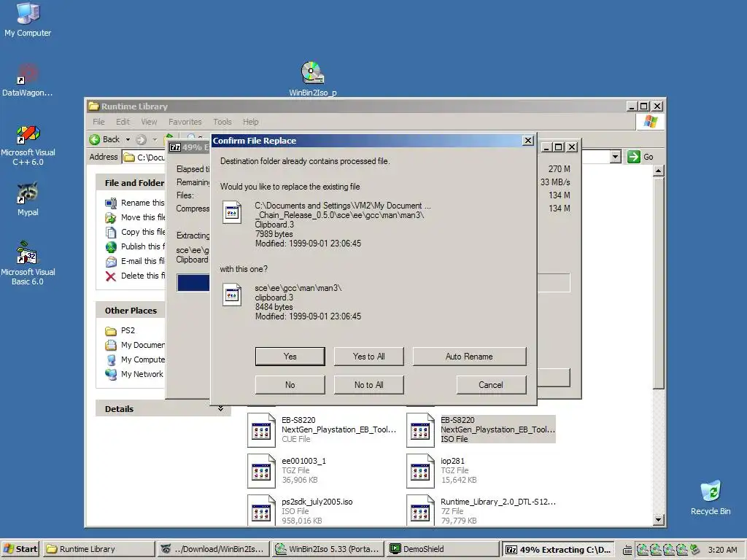Image resolution: width=747 pixels, height=560 pixels.
Task: Switch to ../Download/WinBin2Is taskbar button
Action: coord(214,549)
